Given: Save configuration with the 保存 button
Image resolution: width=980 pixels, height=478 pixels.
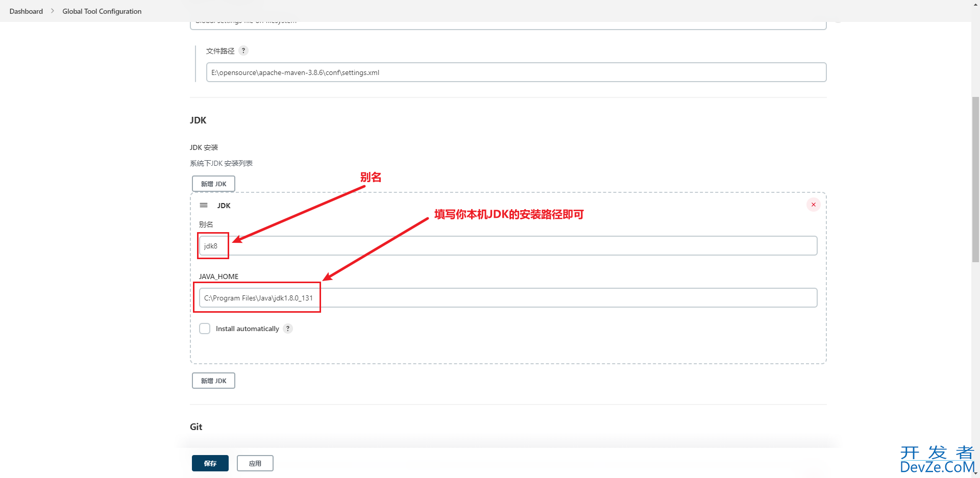Looking at the screenshot, I should 210,463.
